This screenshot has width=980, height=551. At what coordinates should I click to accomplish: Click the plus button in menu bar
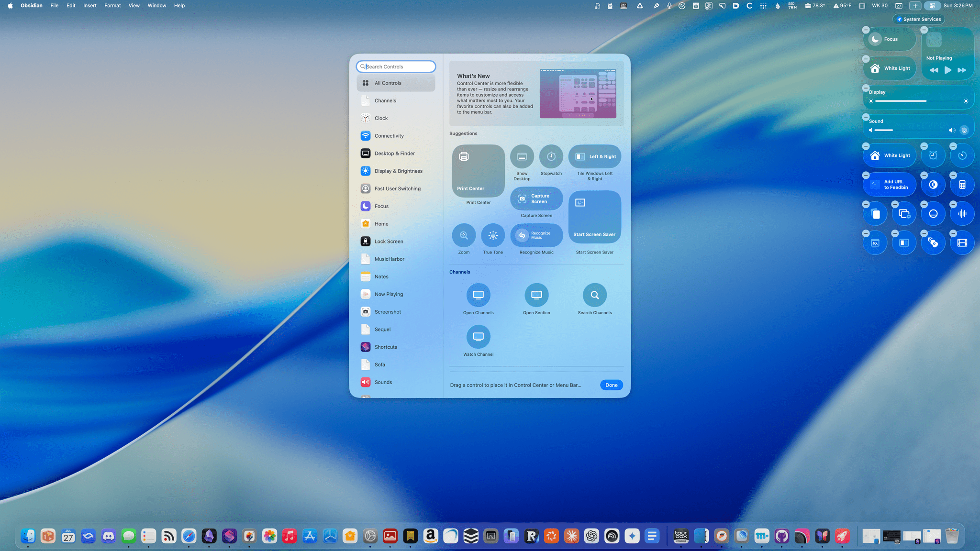click(x=915, y=6)
